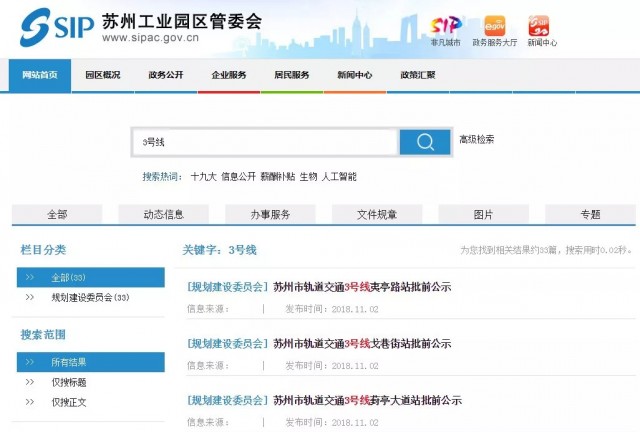
Task: Filter by category 规划建设委员会(33)
Action: (x=91, y=297)
